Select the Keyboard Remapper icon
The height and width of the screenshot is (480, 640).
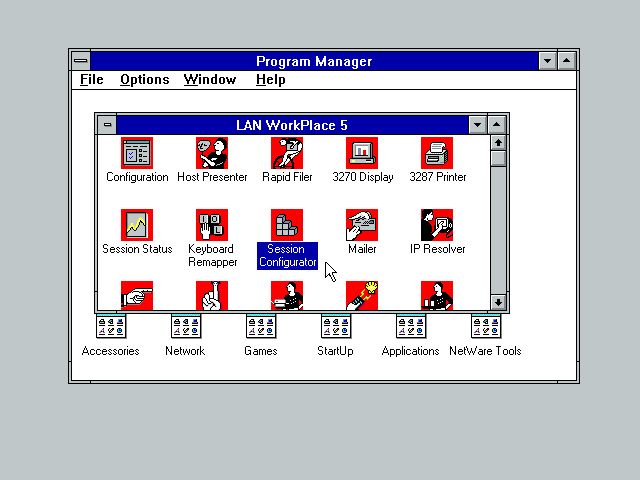coord(212,225)
